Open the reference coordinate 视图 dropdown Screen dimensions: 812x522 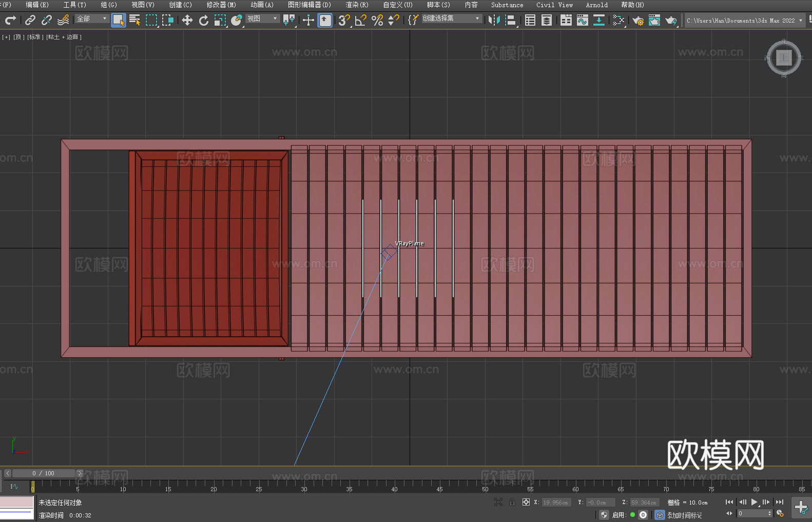pos(262,18)
